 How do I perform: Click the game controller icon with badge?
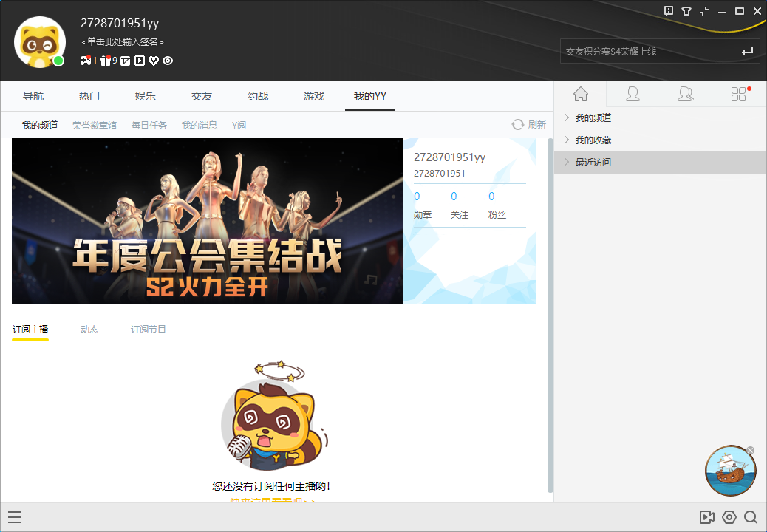pos(86,61)
